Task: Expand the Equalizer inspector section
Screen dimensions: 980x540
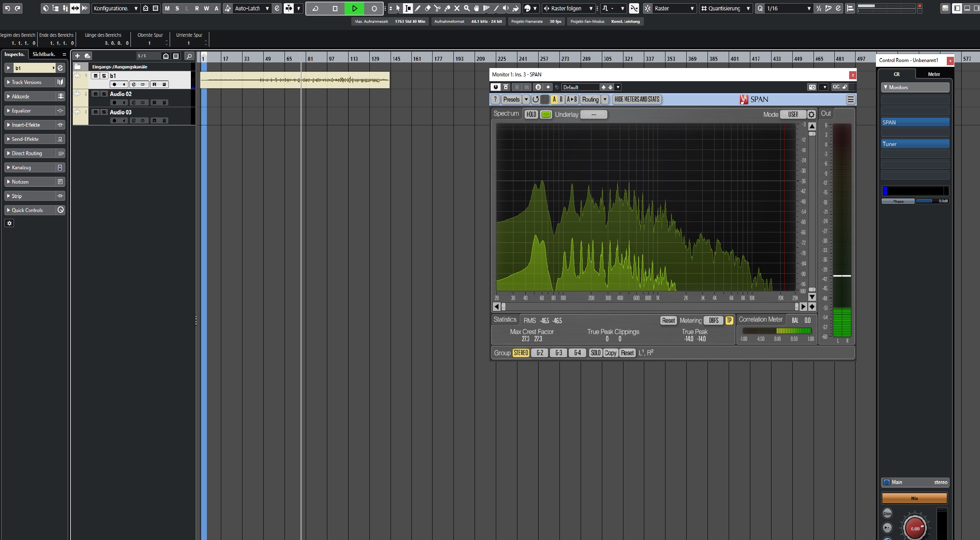Action: point(21,111)
